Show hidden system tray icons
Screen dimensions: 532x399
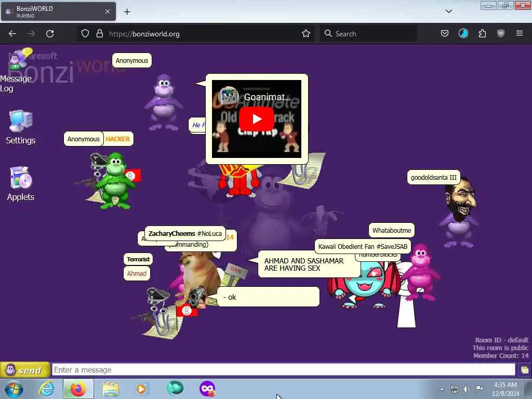tap(442, 389)
